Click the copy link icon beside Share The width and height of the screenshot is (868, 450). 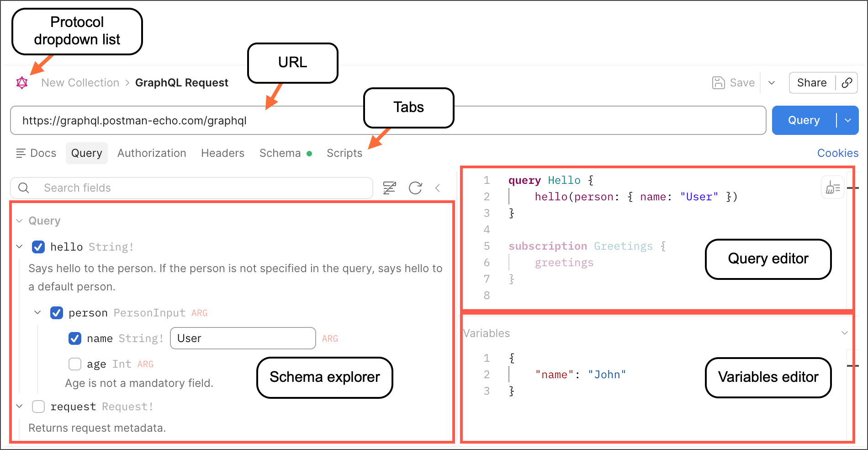(847, 83)
